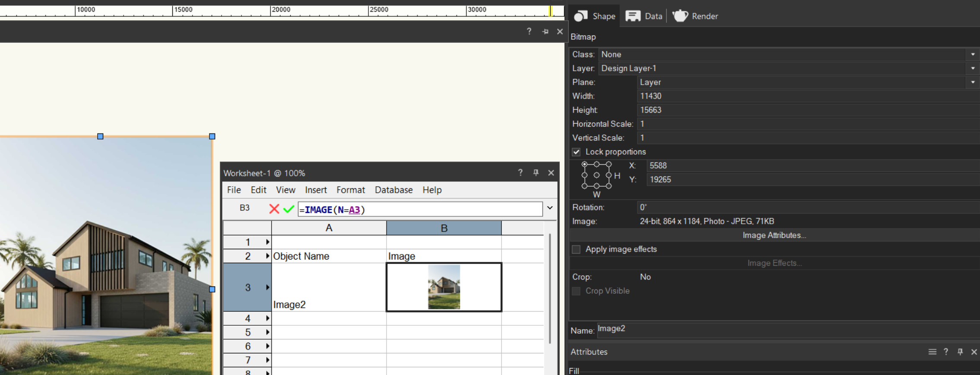Image resolution: width=980 pixels, height=375 pixels.
Task: Pin the Worksheet-1 window
Action: click(536, 173)
